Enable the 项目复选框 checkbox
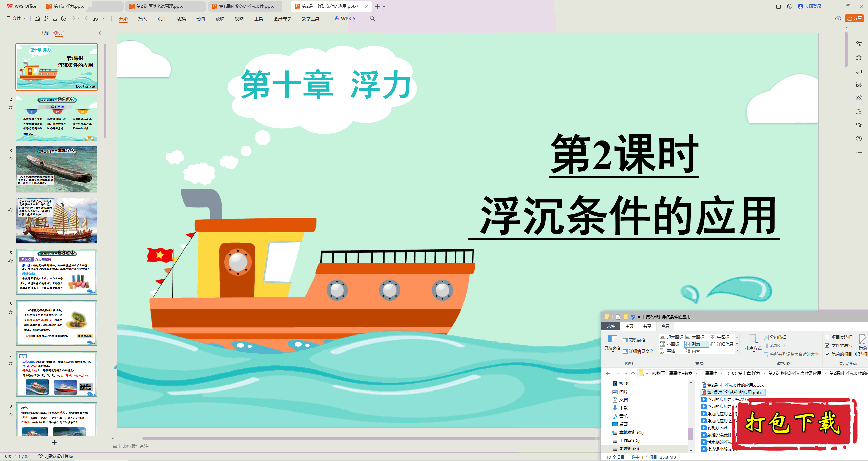Image resolution: width=868 pixels, height=461 pixels. pos(827,337)
